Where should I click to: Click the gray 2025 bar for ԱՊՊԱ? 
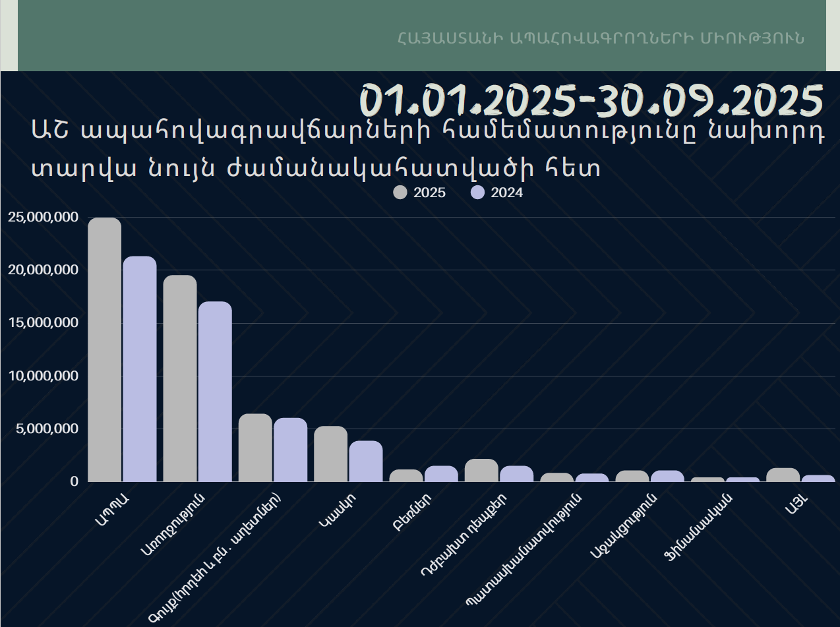coord(104,349)
